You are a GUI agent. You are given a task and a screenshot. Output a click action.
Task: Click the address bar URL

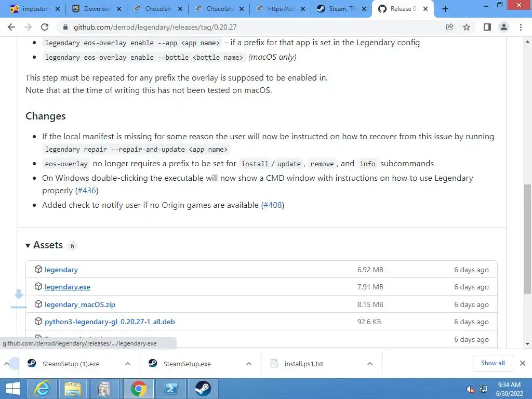tap(155, 27)
